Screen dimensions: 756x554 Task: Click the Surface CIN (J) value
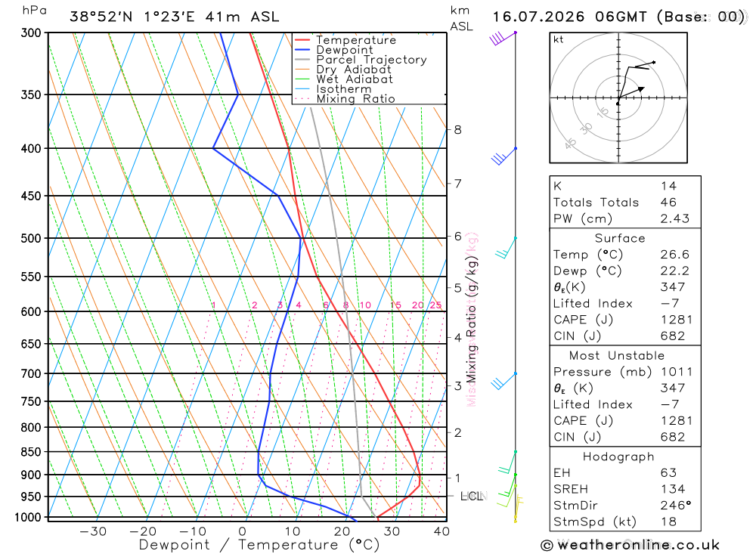(x=673, y=336)
